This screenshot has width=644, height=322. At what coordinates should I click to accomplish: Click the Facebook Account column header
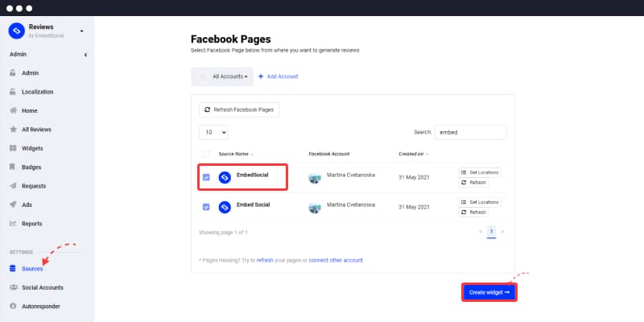(329, 154)
